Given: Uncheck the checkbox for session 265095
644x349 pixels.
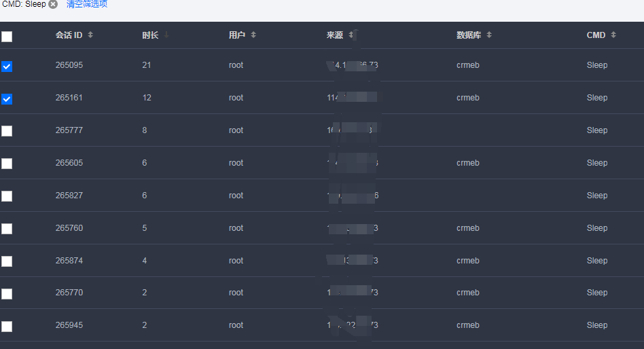Looking at the screenshot, I should click(7, 67).
